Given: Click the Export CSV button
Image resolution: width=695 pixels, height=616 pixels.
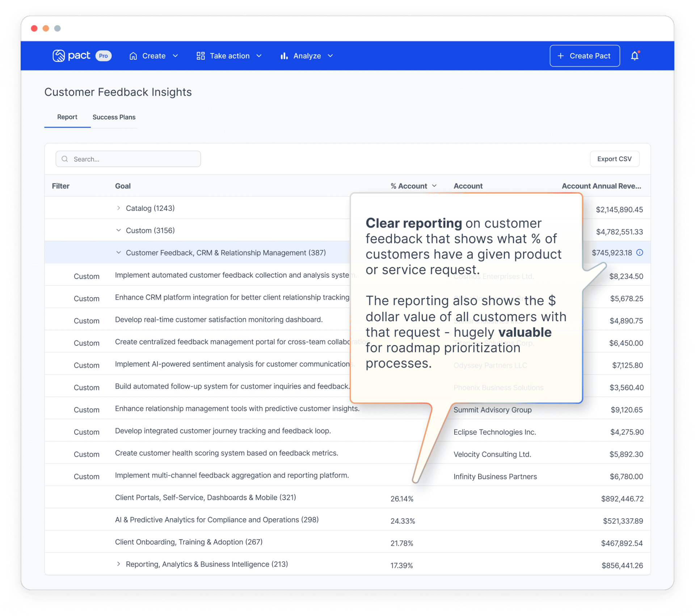Looking at the screenshot, I should point(614,159).
